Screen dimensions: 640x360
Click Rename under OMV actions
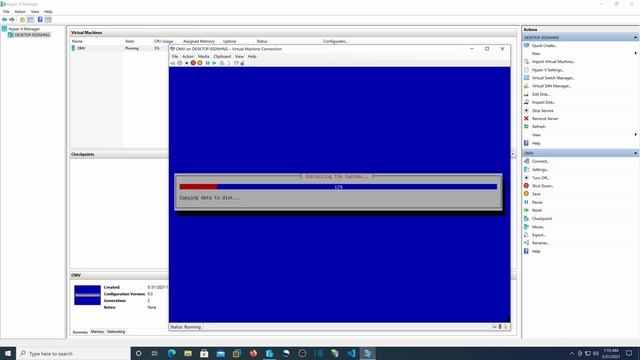[x=540, y=243]
